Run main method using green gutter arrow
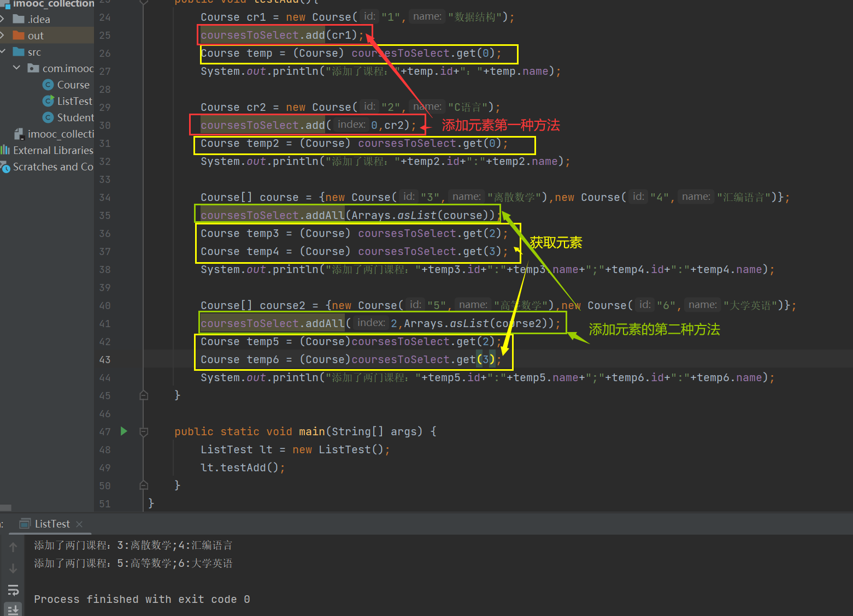Image resolution: width=853 pixels, height=616 pixels. pyautogui.click(x=123, y=431)
